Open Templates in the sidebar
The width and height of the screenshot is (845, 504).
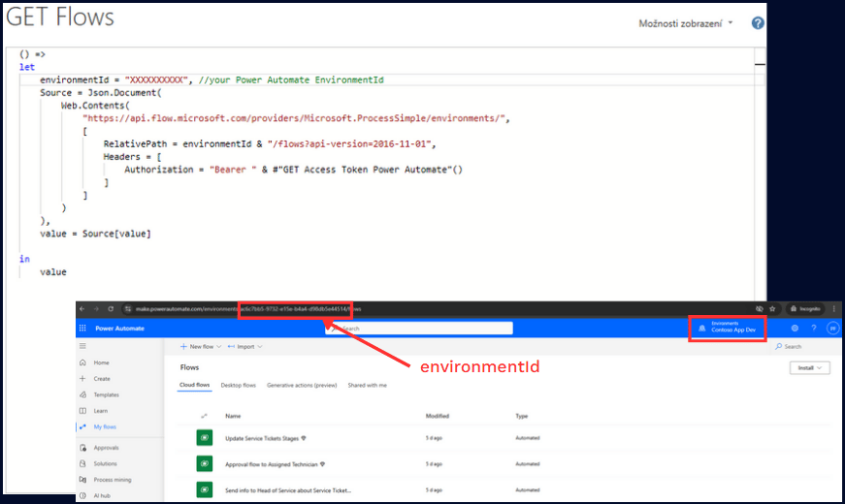click(x=106, y=394)
